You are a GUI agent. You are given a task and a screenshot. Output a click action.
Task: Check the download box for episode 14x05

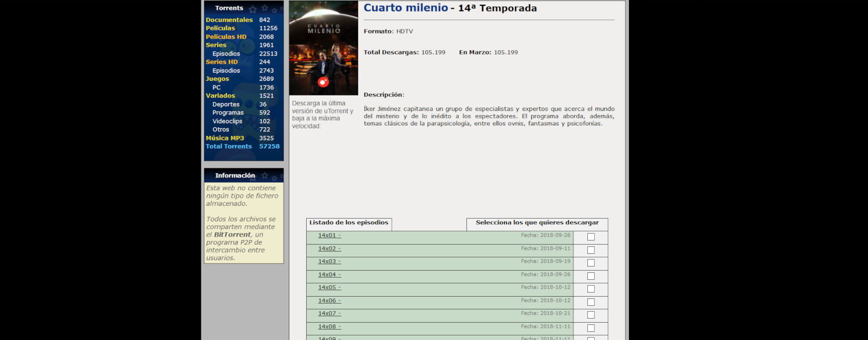[591, 289]
